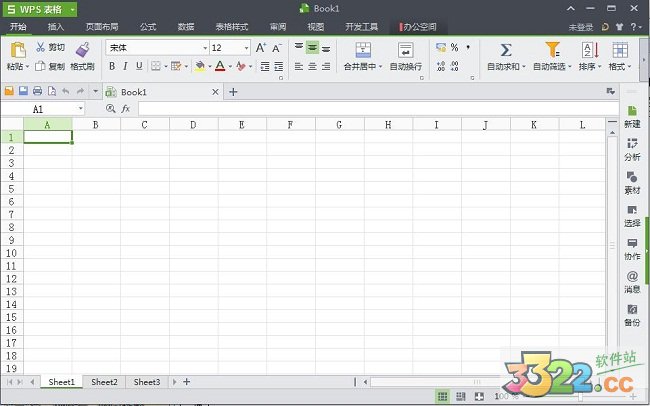Click the red font color A swatch
The image size is (650, 406).
pos(220,66)
